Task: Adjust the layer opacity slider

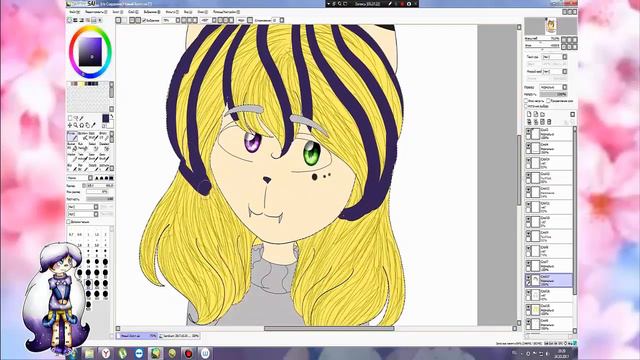Action: coord(553,94)
